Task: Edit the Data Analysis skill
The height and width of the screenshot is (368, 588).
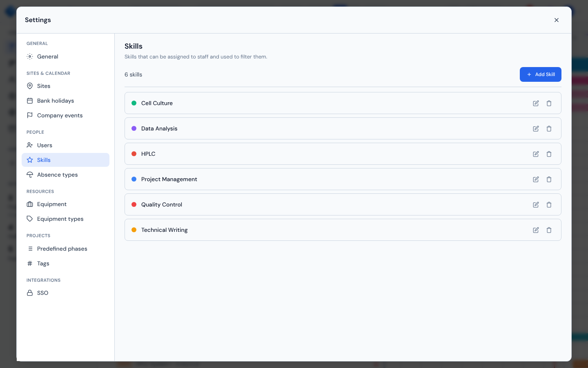Action: coord(536,128)
